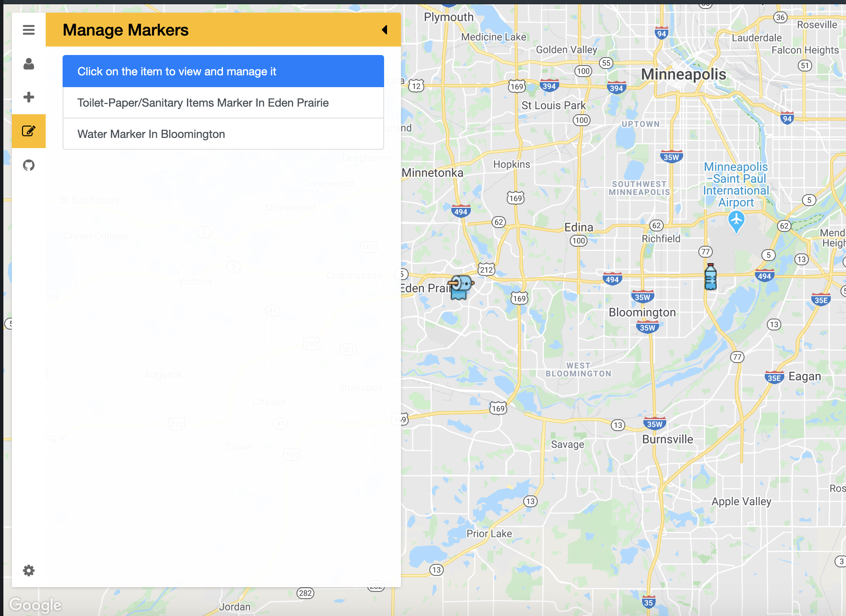
Task: Click the Eagan label on the map
Action: point(805,376)
